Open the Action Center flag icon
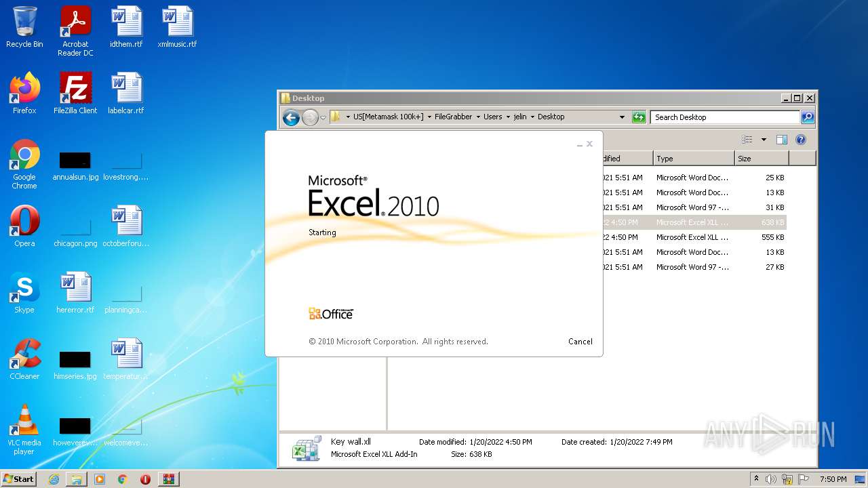This screenshot has height=488, width=868. (x=803, y=479)
